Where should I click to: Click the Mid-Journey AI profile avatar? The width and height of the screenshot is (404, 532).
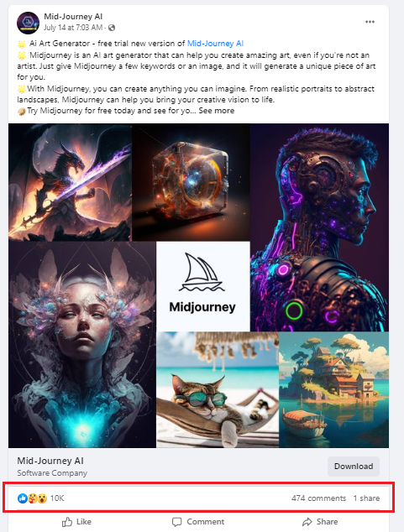[28, 23]
